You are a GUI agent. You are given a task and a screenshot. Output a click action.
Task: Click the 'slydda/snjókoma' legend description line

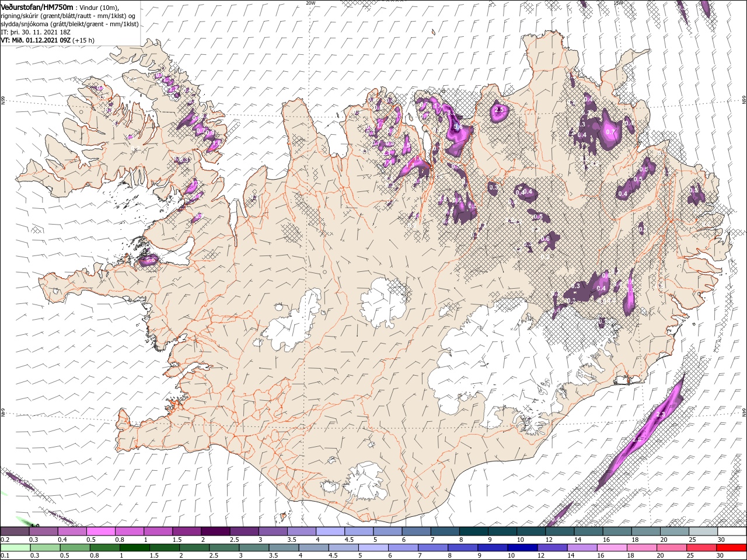pos(69,24)
